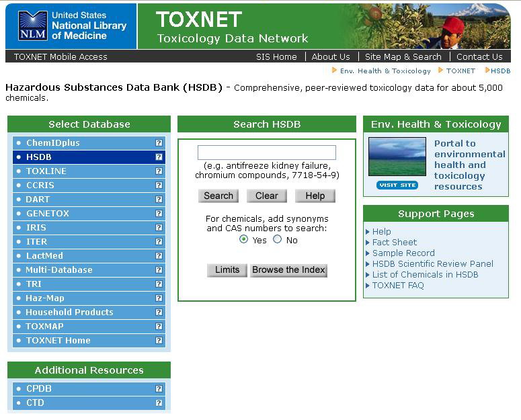Open the Fact Sheet link

[395, 243]
